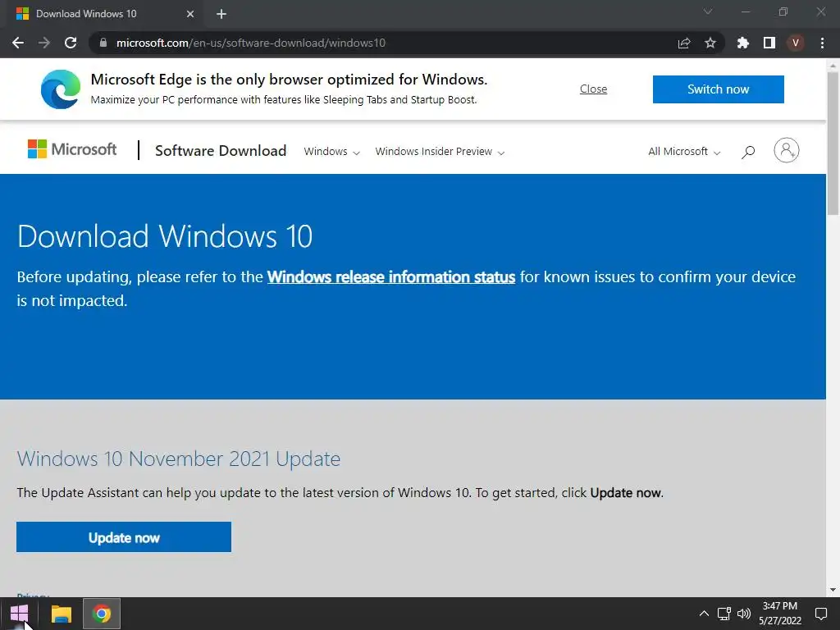Expand the Windows Insider Preview dropdown

pyautogui.click(x=440, y=152)
